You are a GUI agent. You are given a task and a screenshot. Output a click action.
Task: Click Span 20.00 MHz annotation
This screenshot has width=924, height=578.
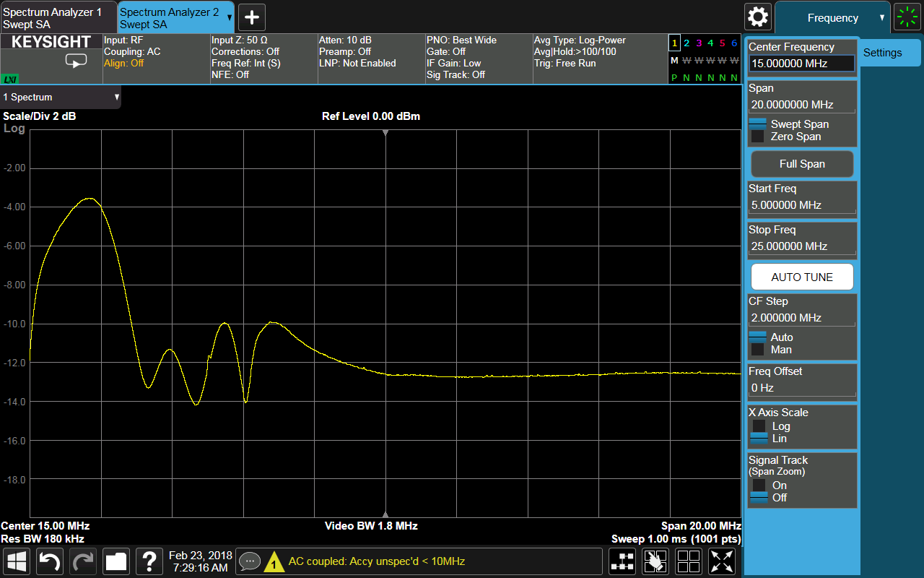click(x=701, y=526)
